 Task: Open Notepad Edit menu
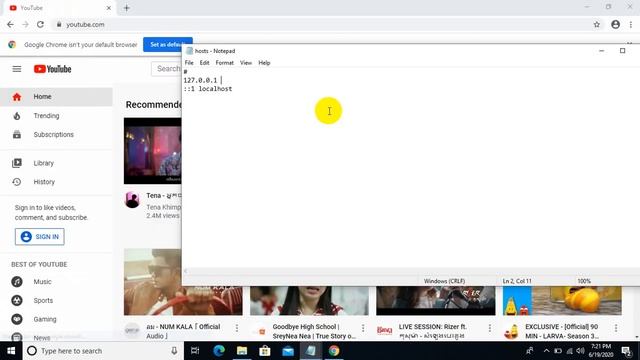click(204, 63)
